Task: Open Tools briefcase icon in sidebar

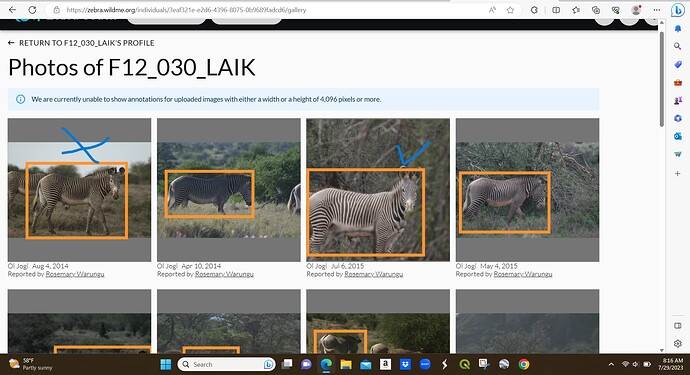Action: (x=678, y=82)
